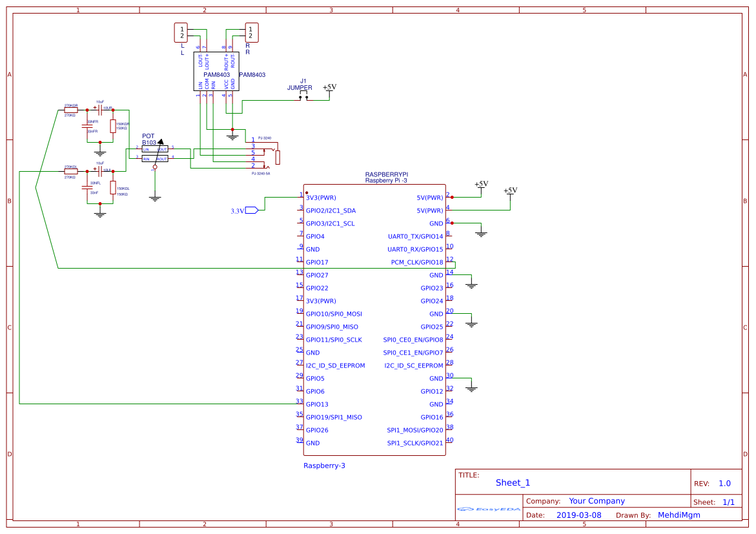The image size is (756, 534).
Task: Click the SPI0_CE0_EN/GPIO8 pin label
Action: pos(413,340)
